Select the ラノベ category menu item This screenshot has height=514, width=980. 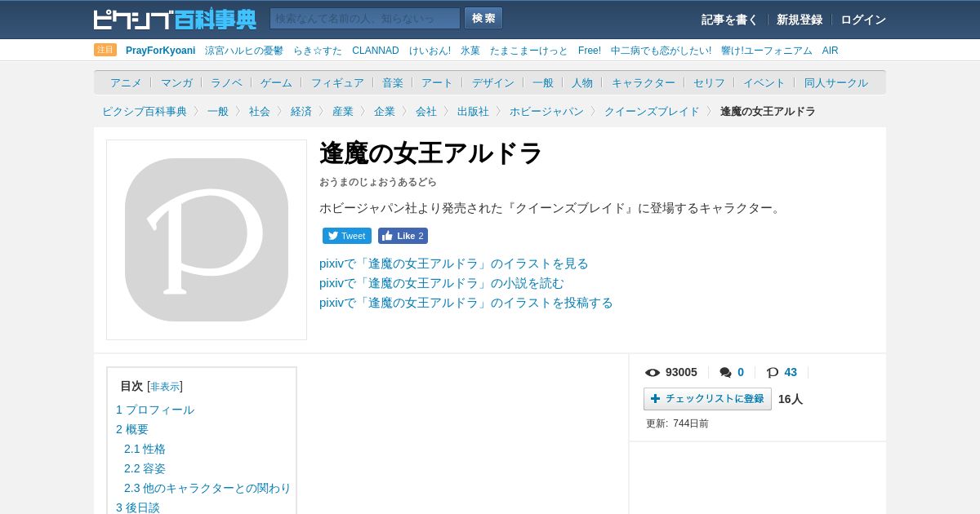point(226,82)
